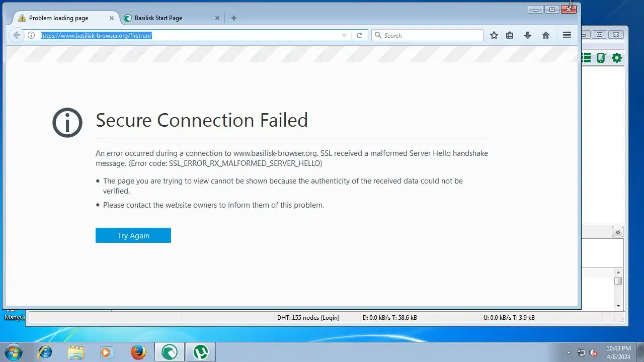The height and width of the screenshot is (362, 644).
Task: Click the Try Again button
Action: tap(133, 235)
